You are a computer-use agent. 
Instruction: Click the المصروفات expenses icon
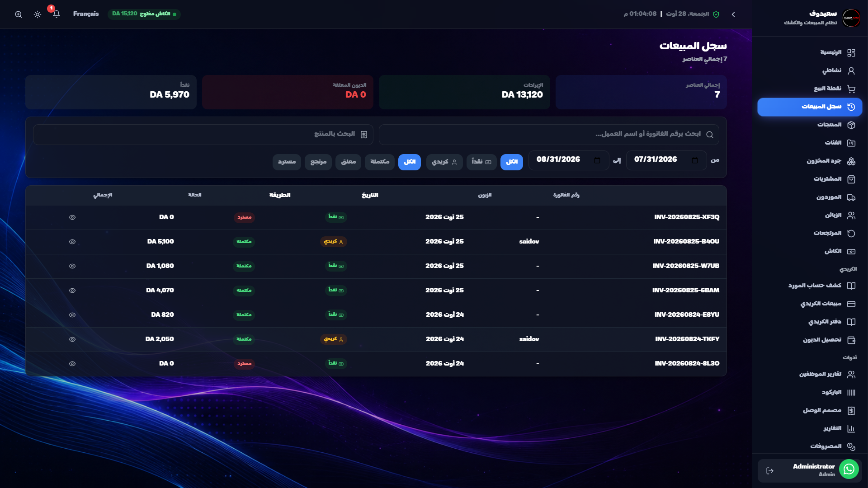click(x=851, y=447)
